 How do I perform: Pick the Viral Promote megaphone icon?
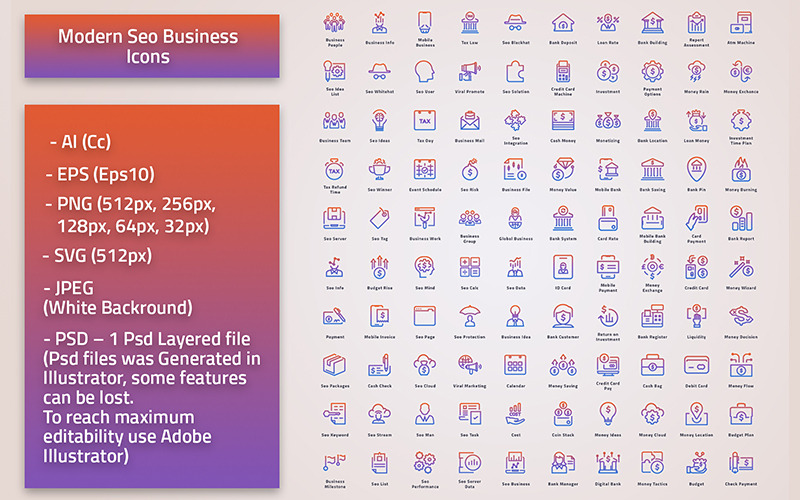[469, 72]
